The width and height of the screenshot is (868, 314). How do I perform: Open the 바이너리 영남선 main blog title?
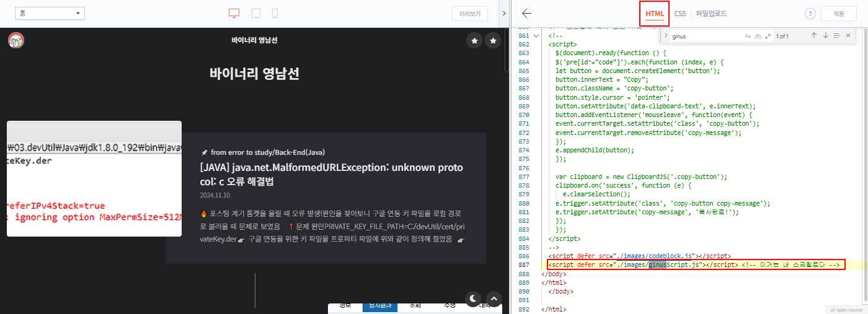click(x=254, y=74)
